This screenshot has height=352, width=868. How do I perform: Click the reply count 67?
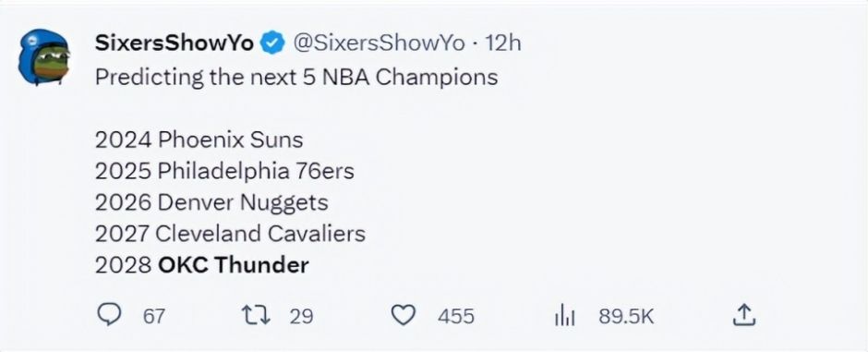click(x=154, y=317)
